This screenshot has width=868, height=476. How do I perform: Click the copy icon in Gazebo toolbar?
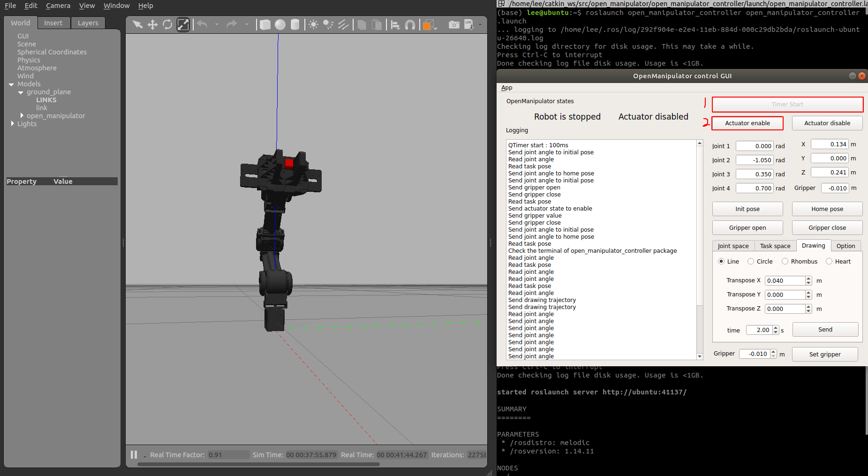pyautogui.click(x=362, y=24)
